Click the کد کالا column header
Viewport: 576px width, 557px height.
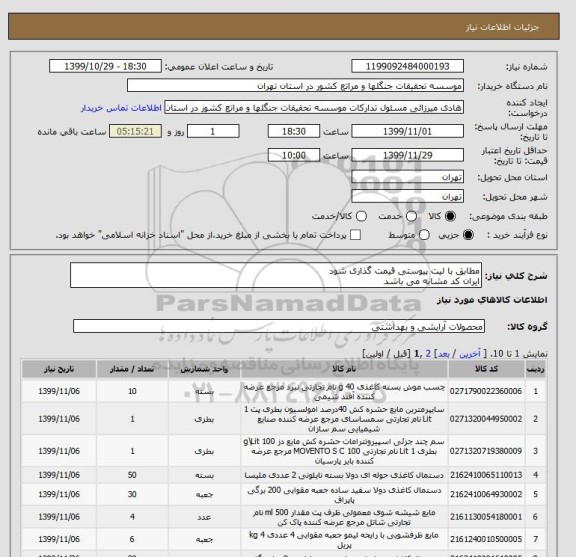(486, 369)
